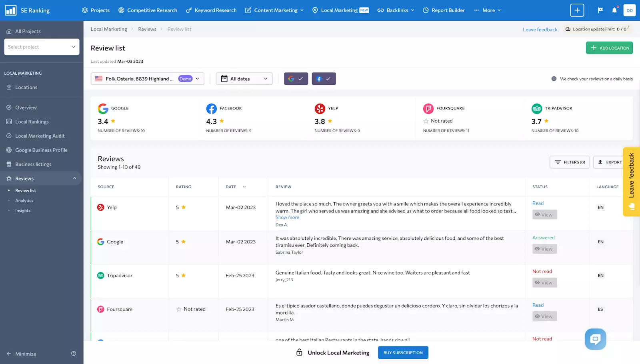Open Report Builder in top navigation
This screenshot has width=640, height=364.
click(x=444, y=10)
